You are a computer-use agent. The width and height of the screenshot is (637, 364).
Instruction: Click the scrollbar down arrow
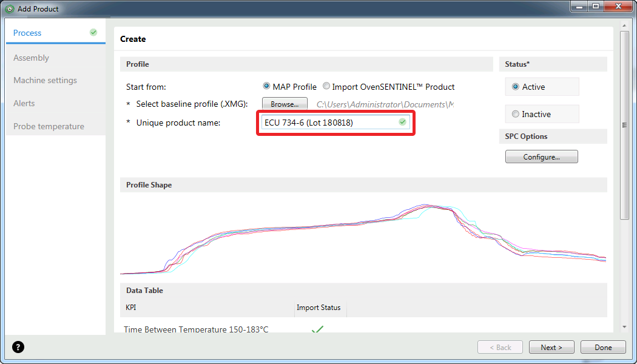pos(624,327)
